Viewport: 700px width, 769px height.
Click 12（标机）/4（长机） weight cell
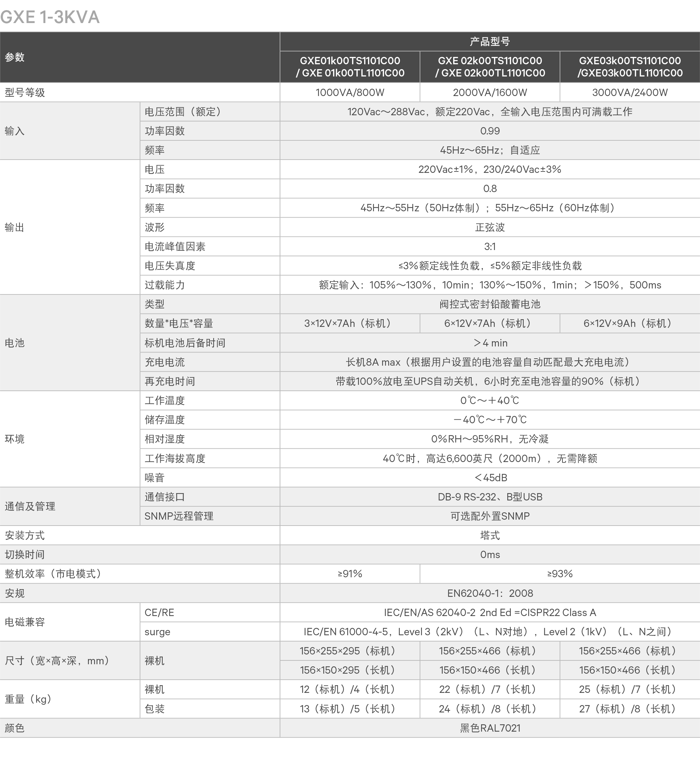tap(350, 690)
